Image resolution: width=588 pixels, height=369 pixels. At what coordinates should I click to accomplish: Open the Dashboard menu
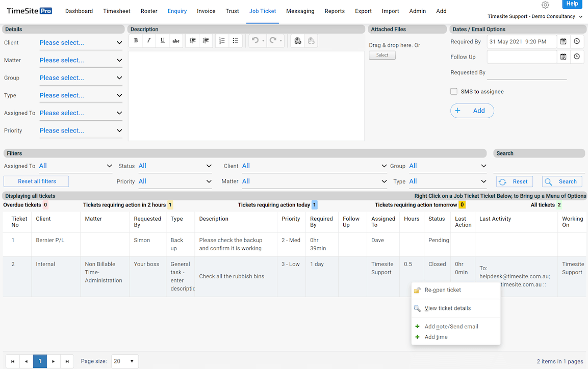coord(79,11)
